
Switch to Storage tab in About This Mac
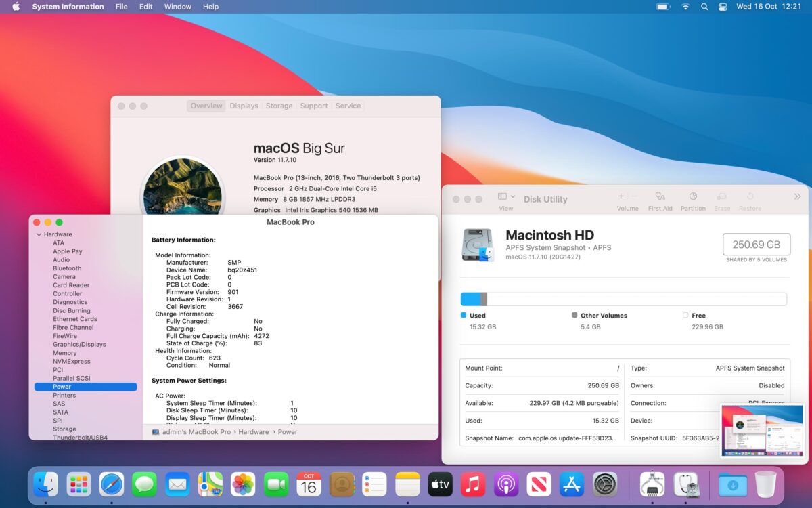click(x=279, y=106)
